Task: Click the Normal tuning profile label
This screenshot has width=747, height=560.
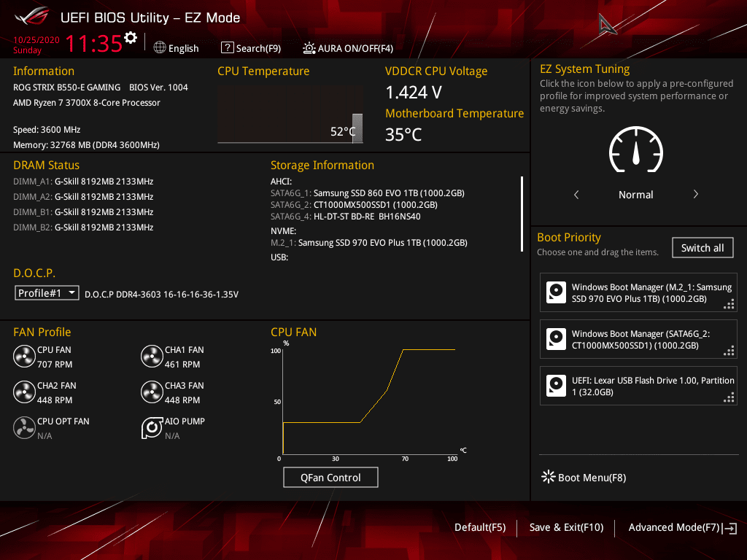Action: (636, 194)
